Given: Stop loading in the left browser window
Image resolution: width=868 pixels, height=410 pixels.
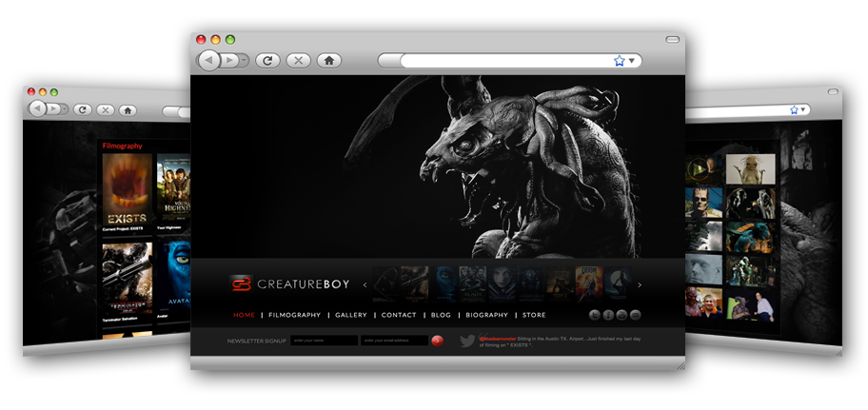Looking at the screenshot, I should tap(106, 110).
